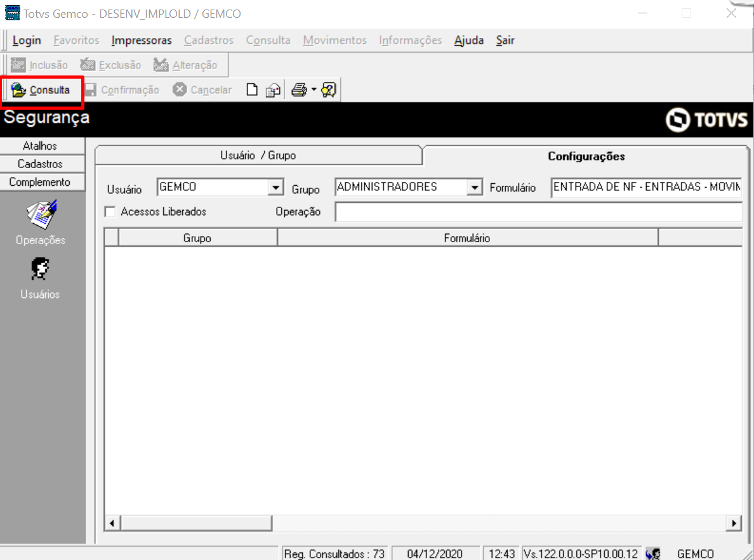
Task: Click the Alteração toolbar button
Action: coord(185,65)
